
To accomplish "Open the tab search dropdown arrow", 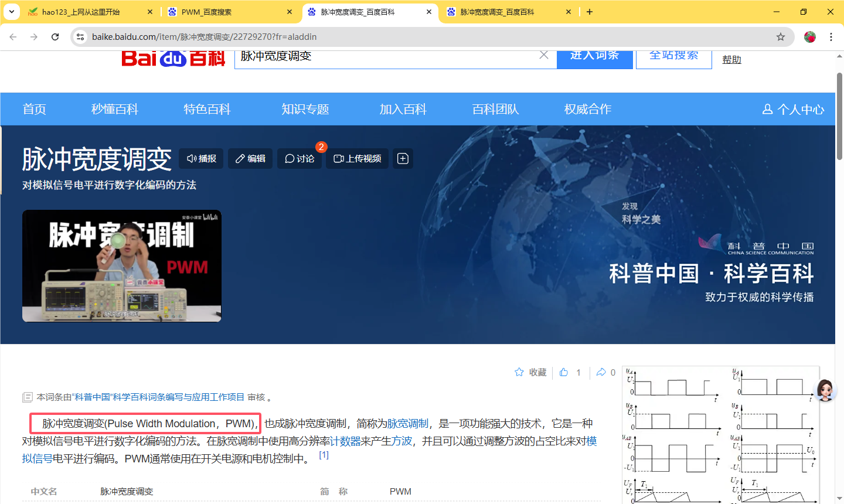I will 12,12.
